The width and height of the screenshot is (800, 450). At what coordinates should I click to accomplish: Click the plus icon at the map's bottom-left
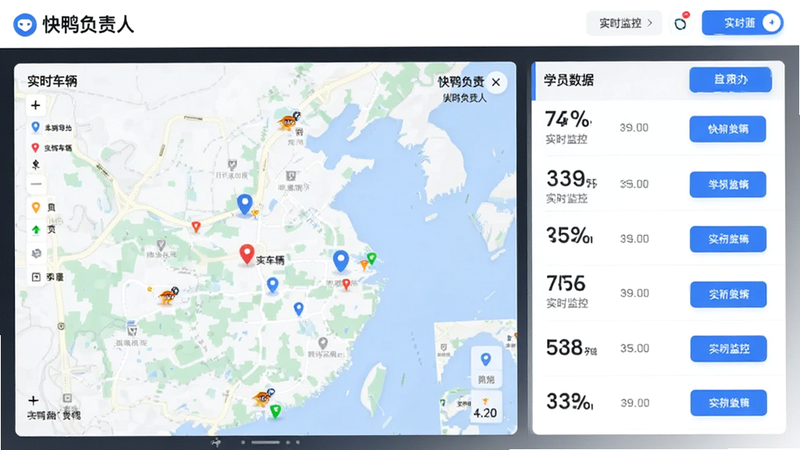coord(34,401)
